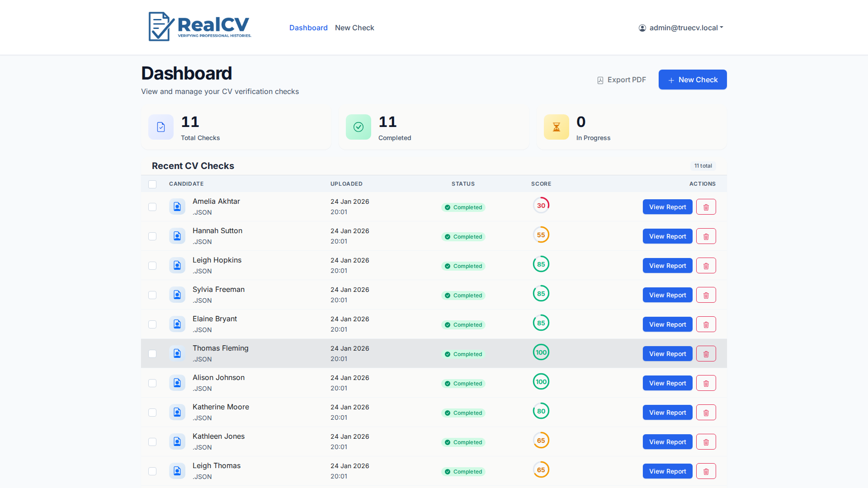The image size is (868, 488).
Task: Click the RealCV logo
Action: [199, 27]
